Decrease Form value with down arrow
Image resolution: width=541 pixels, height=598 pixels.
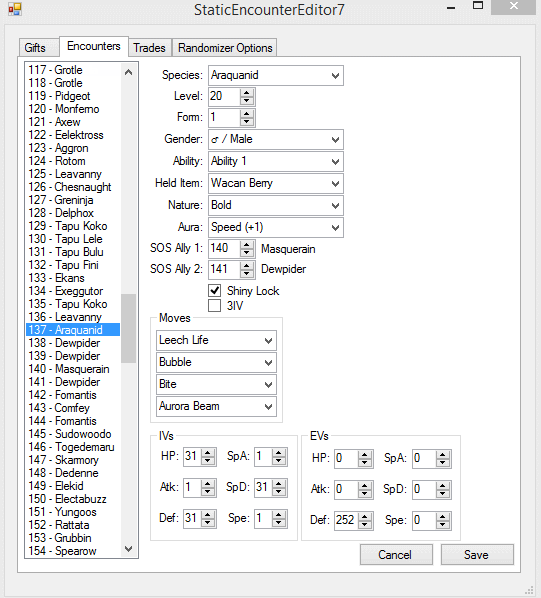point(247,121)
